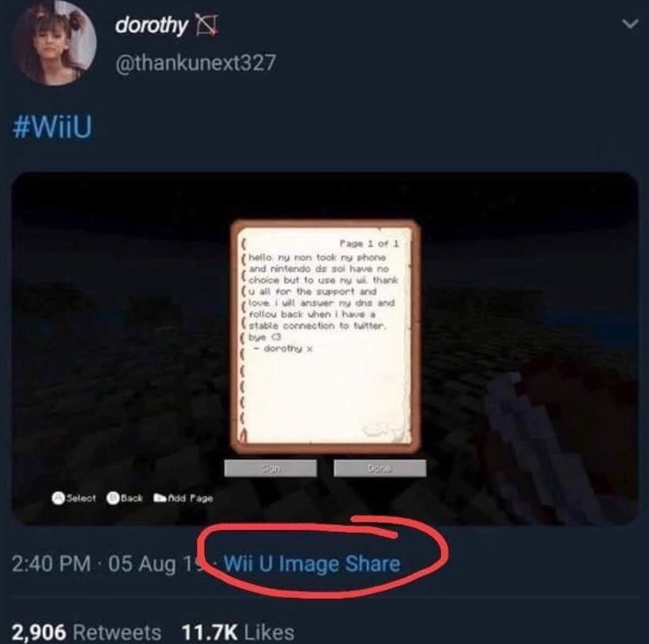Open the Wii U Image Share source link
This screenshot has width=649, height=644.
pos(312,564)
